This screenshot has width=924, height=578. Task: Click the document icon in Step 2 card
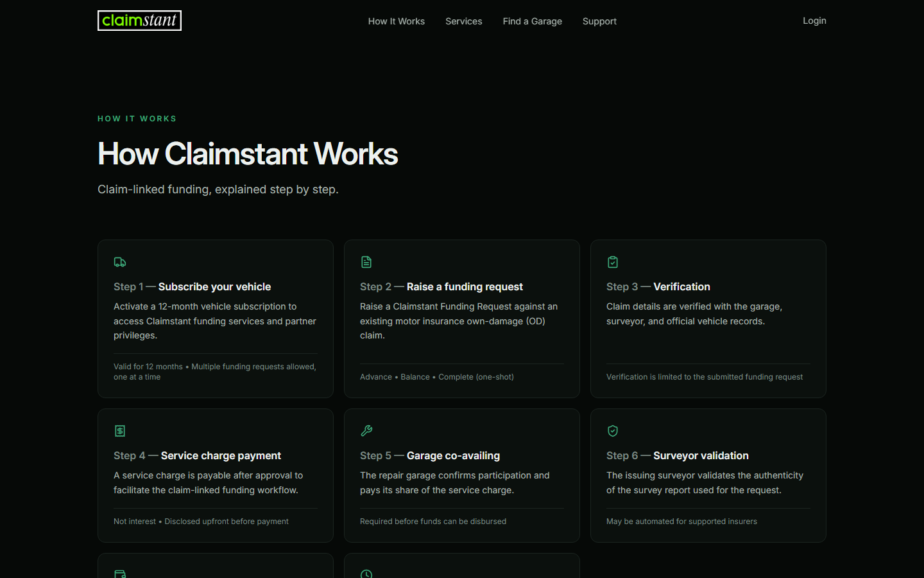pyautogui.click(x=366, y=262)
